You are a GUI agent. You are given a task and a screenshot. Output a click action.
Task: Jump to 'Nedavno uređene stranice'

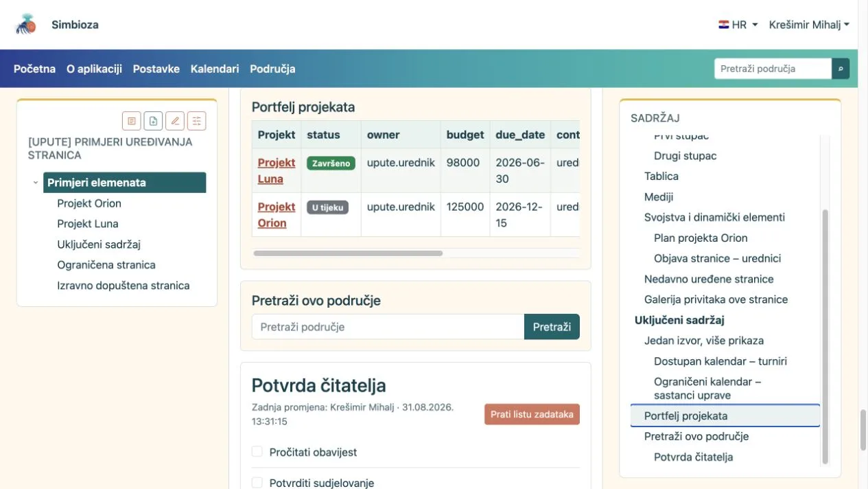tap(709, 280)
